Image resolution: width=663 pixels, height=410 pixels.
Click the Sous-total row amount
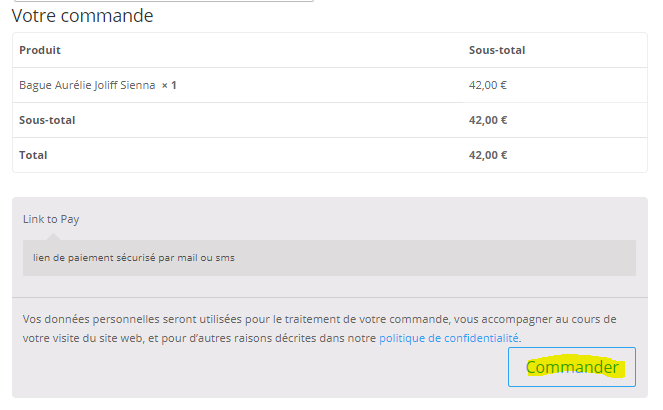(x=487, y=120)
